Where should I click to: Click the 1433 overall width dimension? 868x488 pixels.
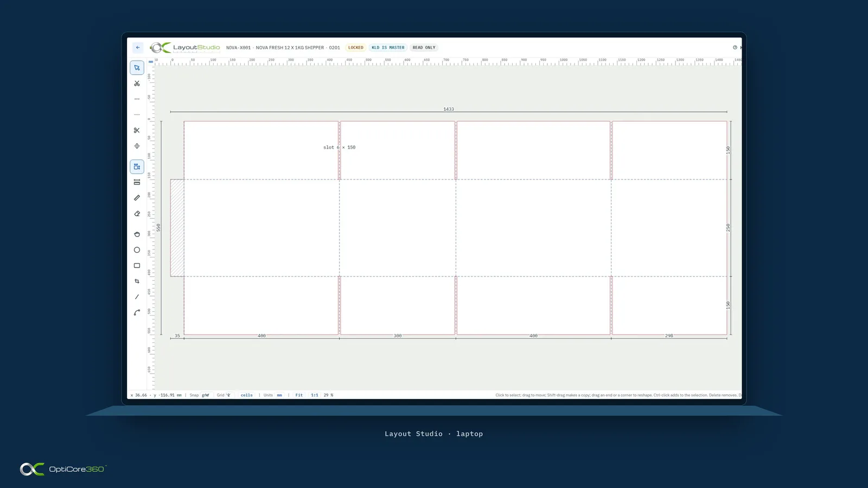(x=449, y=109)
